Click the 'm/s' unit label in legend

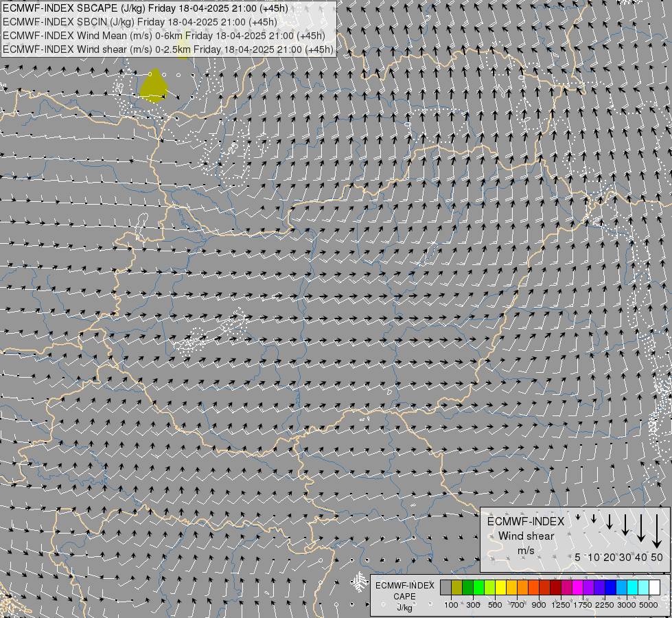[526, 551]
